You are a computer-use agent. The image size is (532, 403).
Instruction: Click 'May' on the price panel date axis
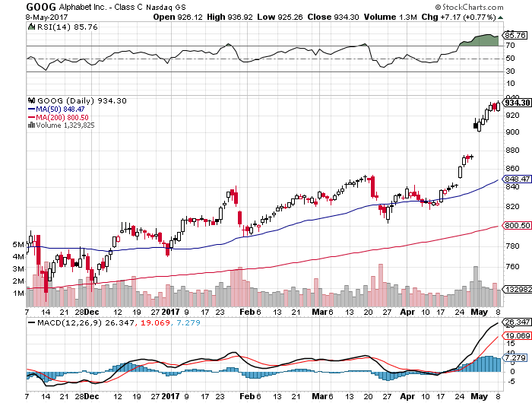[479, 312]
